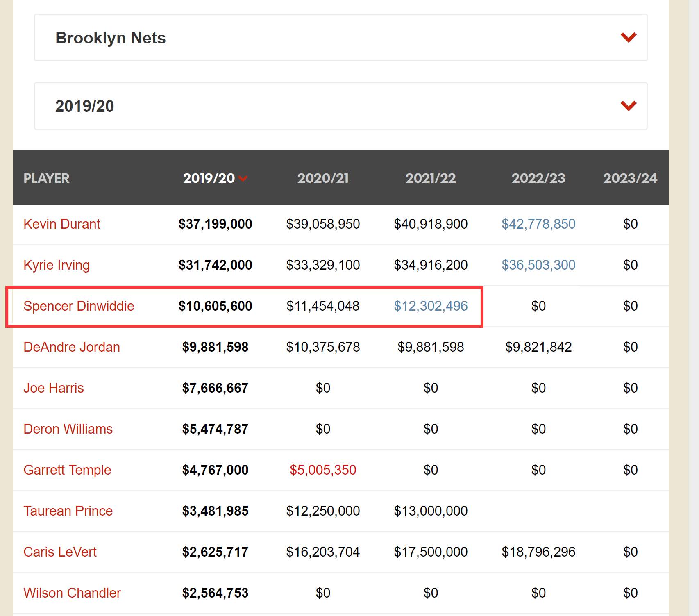Select DeAndre Jordan's $9,821,842 salary
The height and width of the screenshot is (616, 699).
(x=538, y=347)
